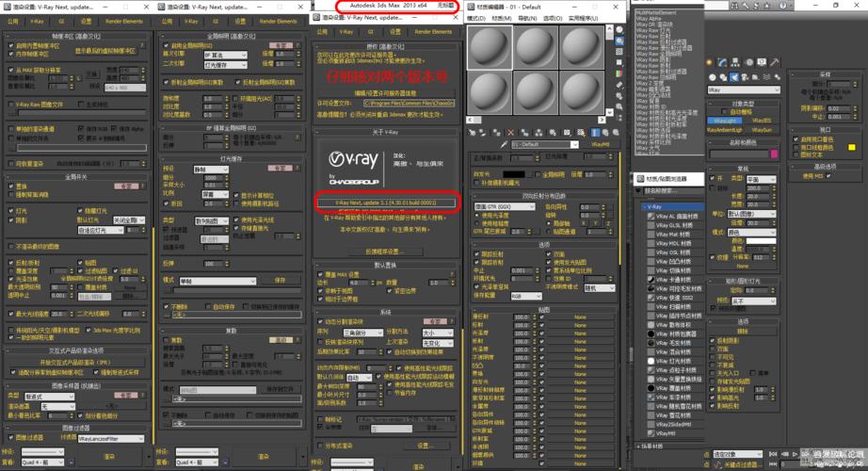Select the first material sample slot
The image size is (868, 471).
click(x=490, y=48)
